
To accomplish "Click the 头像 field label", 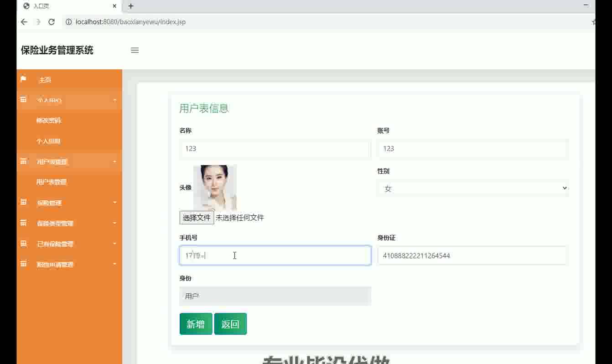I will [186, 187].
